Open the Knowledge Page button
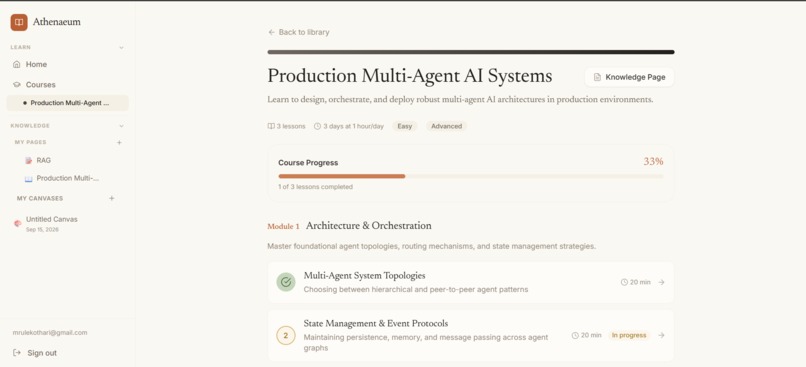This screenshot has width=806, height=367. click(x=629, y=77)
